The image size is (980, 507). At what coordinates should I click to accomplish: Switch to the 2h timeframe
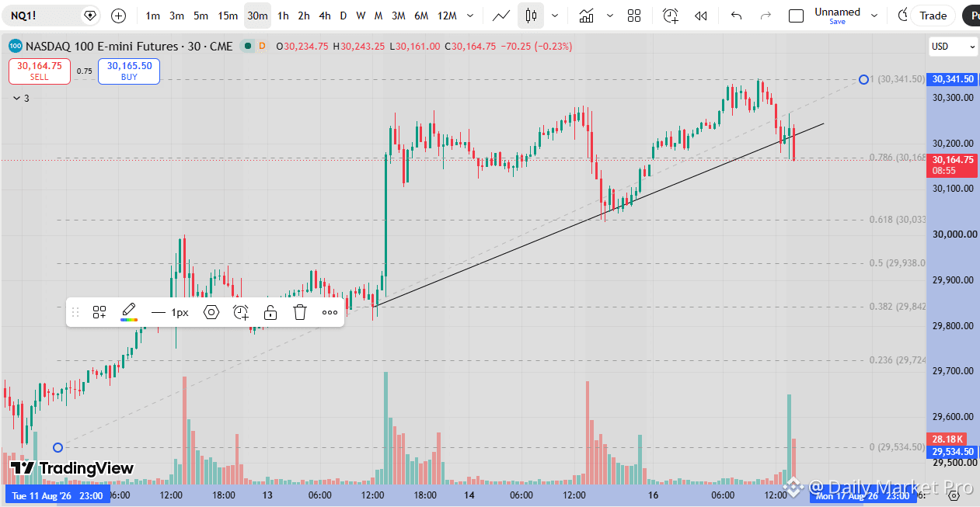[304, 16]
